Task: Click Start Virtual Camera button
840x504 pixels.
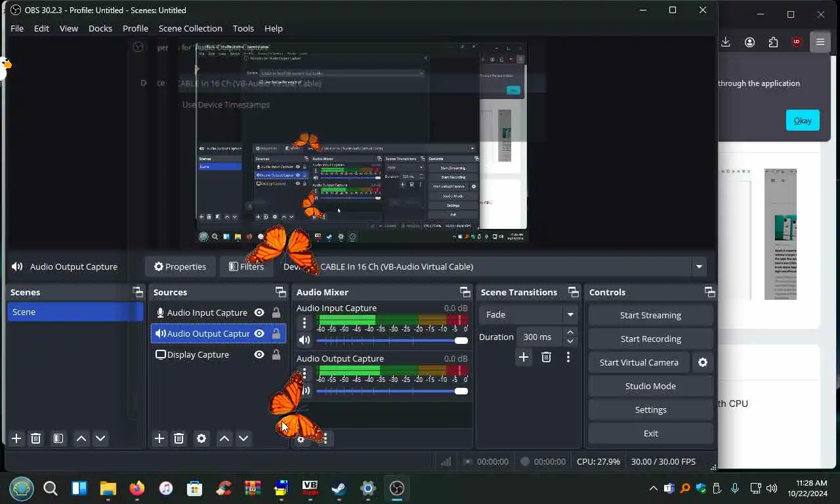Action: (639, 362)
